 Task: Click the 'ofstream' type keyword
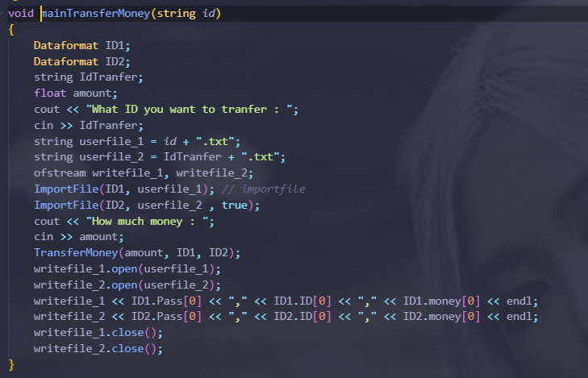[x=60, y=172]
